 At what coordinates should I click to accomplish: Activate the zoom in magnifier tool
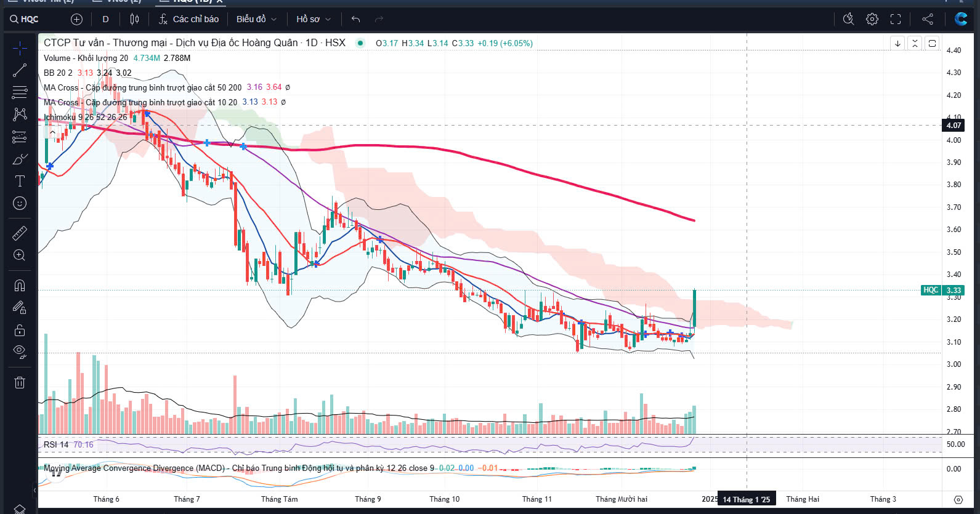[20, 255]
